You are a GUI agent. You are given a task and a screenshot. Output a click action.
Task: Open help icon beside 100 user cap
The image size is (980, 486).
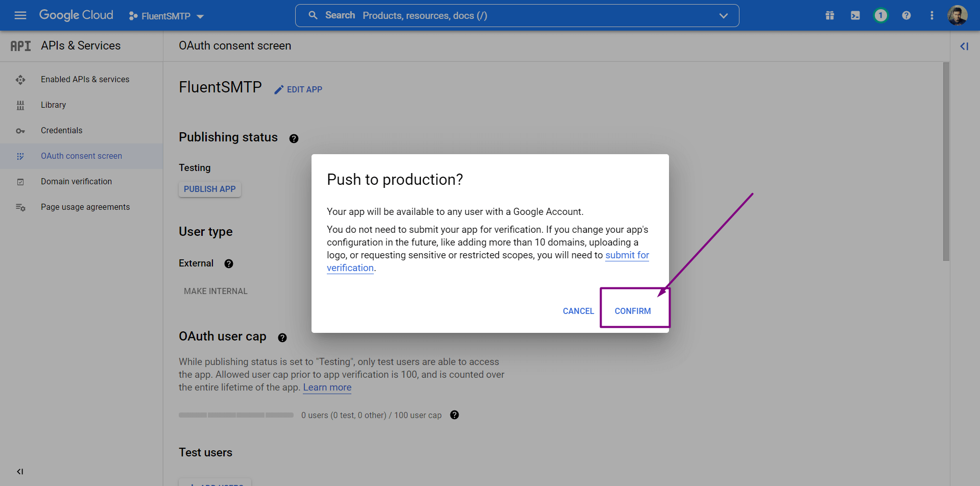(455, 415)
